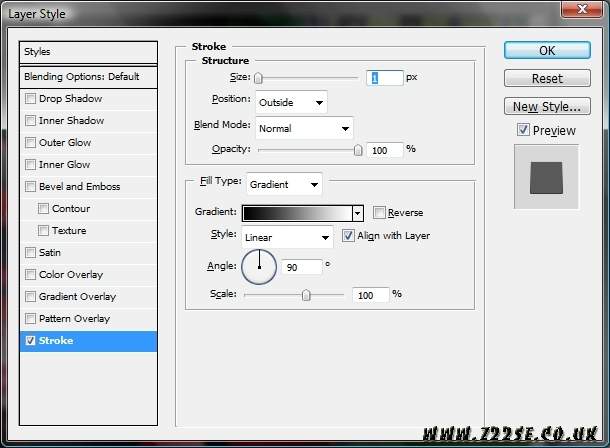The height and width of the screenshot is (448, 610).
Task: Click the Opacity percent input field
Action: [384, 150]
